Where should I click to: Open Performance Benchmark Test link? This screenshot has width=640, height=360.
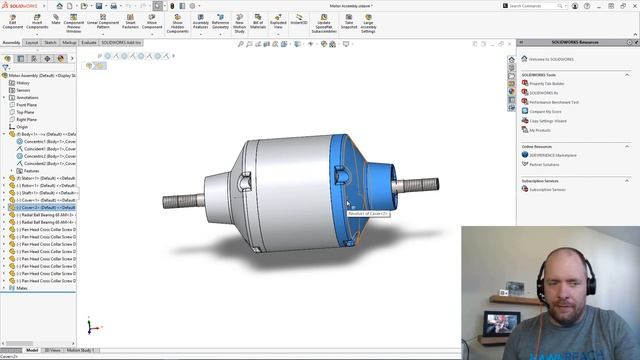coord(554,102)
